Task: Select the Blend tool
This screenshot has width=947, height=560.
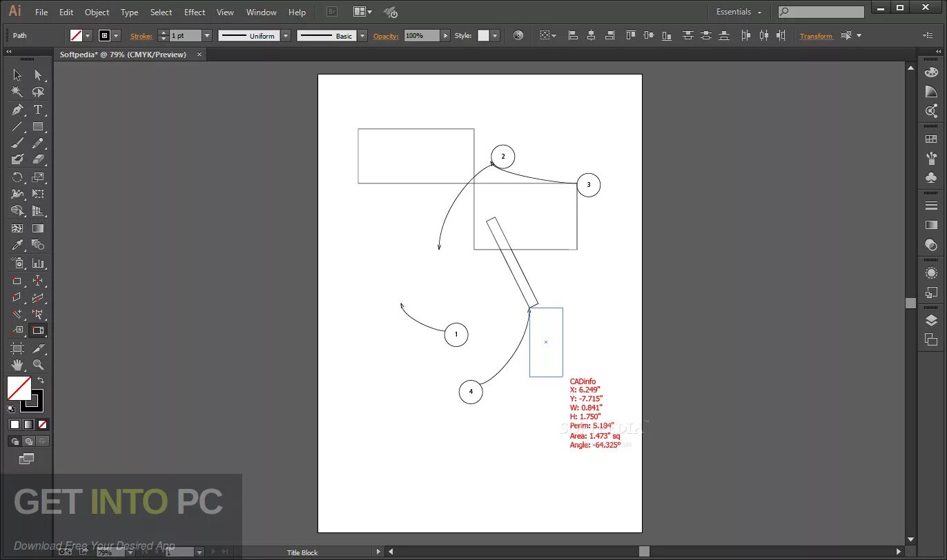Action: (38, 245)
